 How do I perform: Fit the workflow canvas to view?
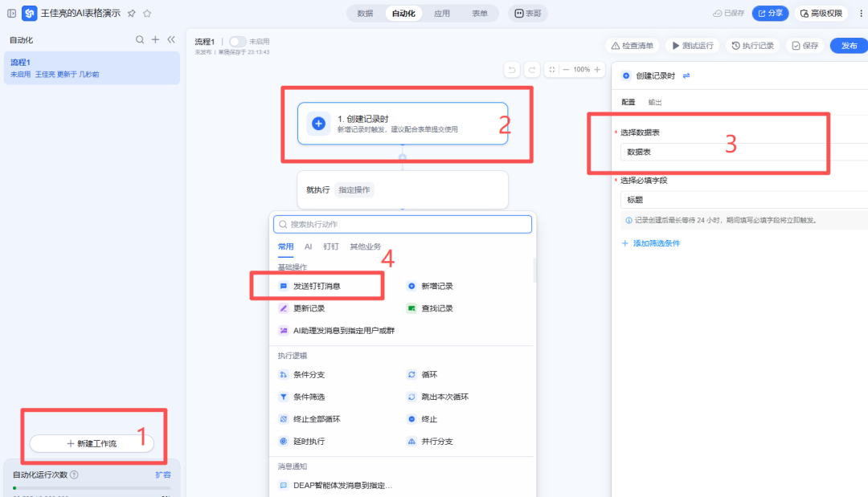552,70
